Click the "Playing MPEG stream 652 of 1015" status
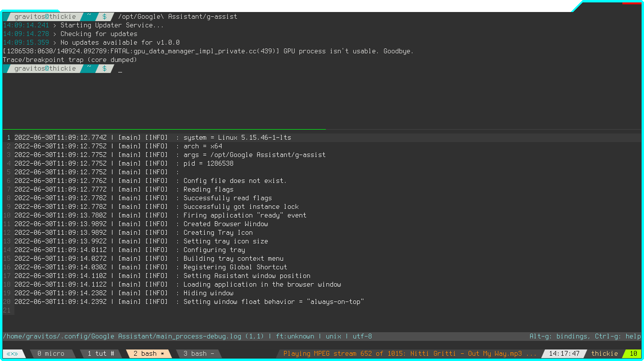The image size is (644, 361). pos(410,354)
